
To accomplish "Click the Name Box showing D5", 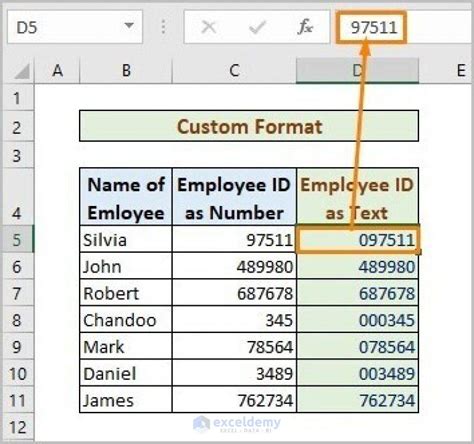I will click(75, 27).
